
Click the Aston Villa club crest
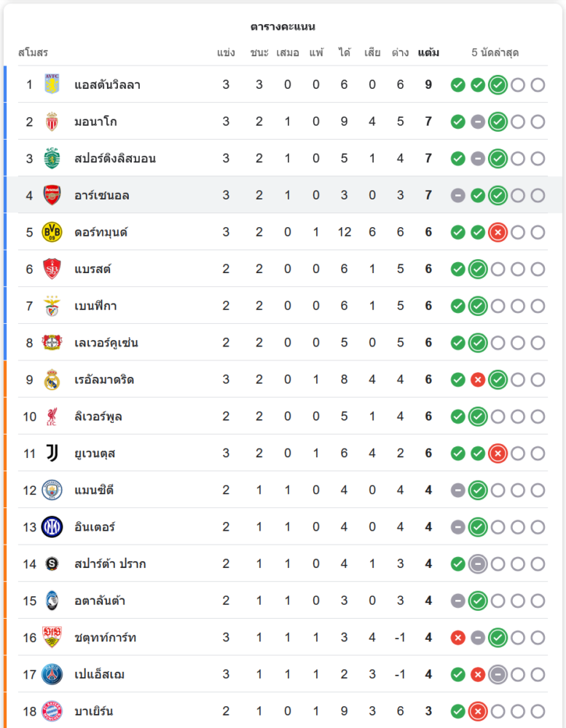click(x=52, y=84)
